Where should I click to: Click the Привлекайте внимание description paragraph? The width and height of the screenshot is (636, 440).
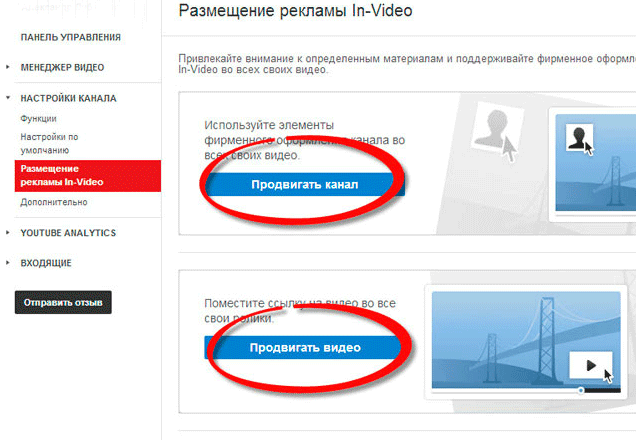pyautogui.click(x=407, y=64)
